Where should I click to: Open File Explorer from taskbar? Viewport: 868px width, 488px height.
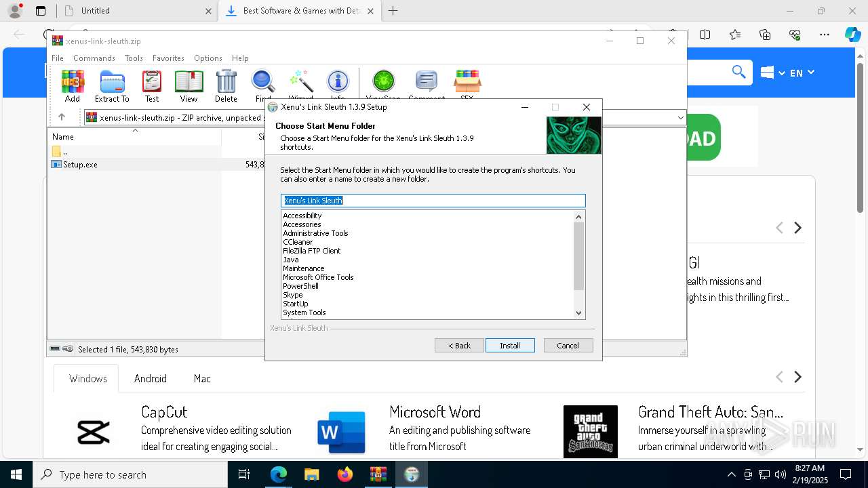pos(312,474)
